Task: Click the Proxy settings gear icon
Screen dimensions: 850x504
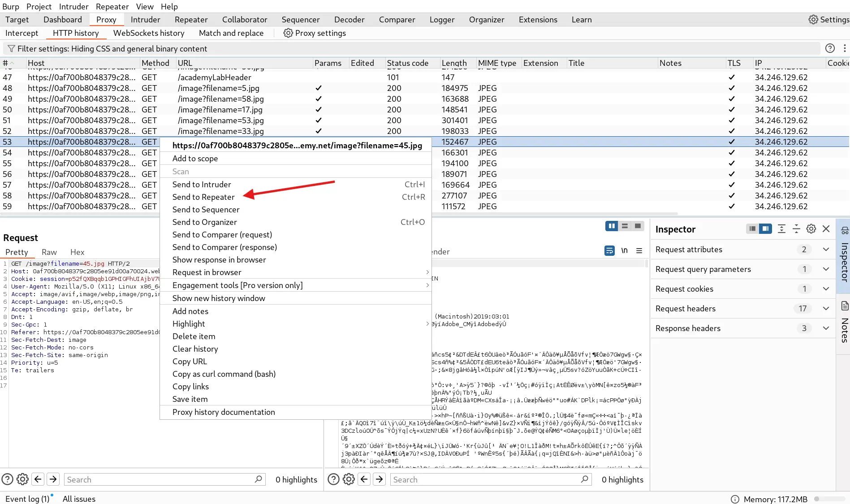Action: click(x=288, y=33)
